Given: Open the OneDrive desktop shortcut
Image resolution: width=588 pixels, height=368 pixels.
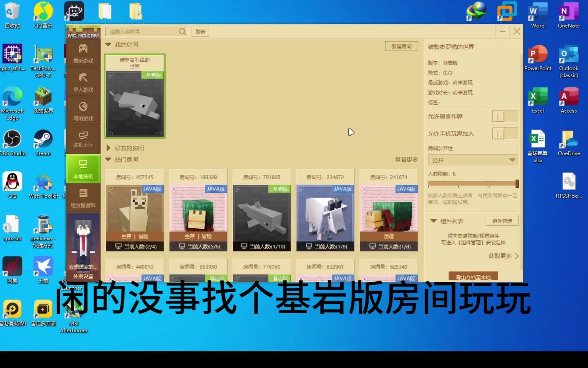Looking at the screenshot, I should tap(569, 143).
